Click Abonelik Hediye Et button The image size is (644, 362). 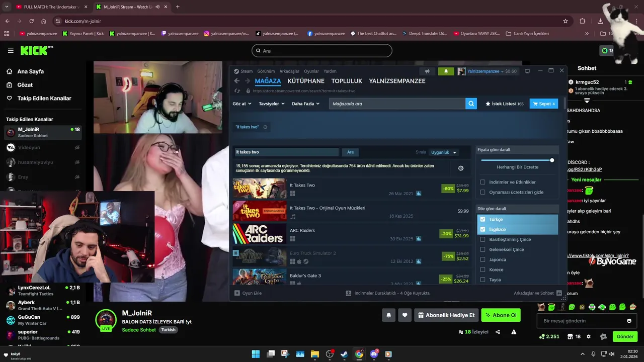(446, 315)
